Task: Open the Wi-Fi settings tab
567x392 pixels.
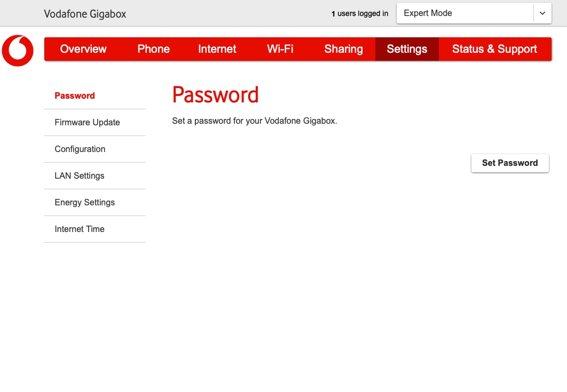Action: click(280, 49)
